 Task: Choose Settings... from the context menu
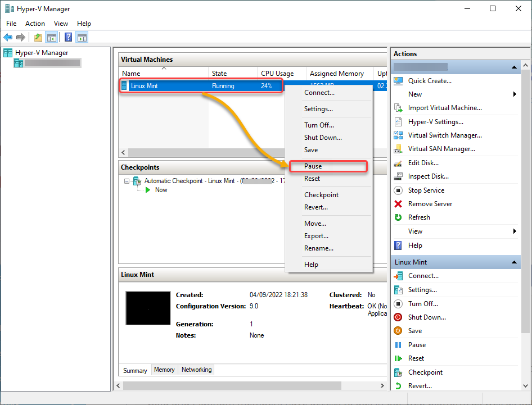pyautogui.click(x=328, y=109)
